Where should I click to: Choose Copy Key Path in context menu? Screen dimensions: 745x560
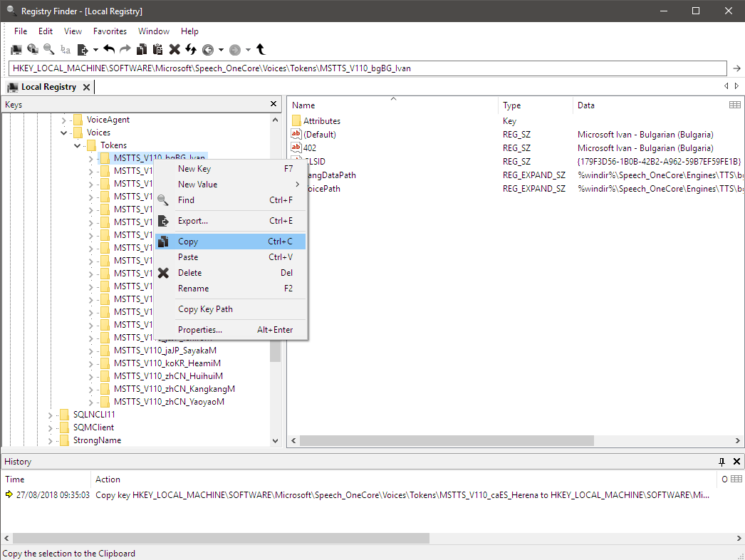tap(231, 309)
